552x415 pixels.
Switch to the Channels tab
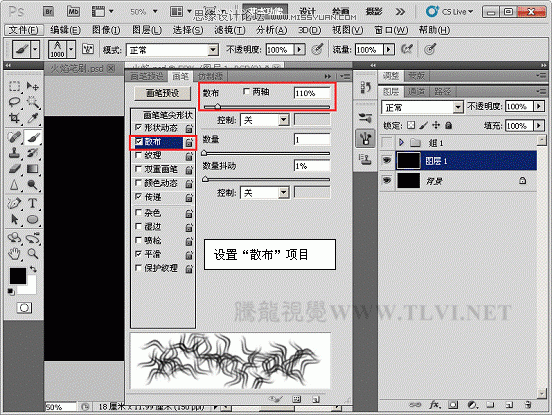click(x=416, y=92)
